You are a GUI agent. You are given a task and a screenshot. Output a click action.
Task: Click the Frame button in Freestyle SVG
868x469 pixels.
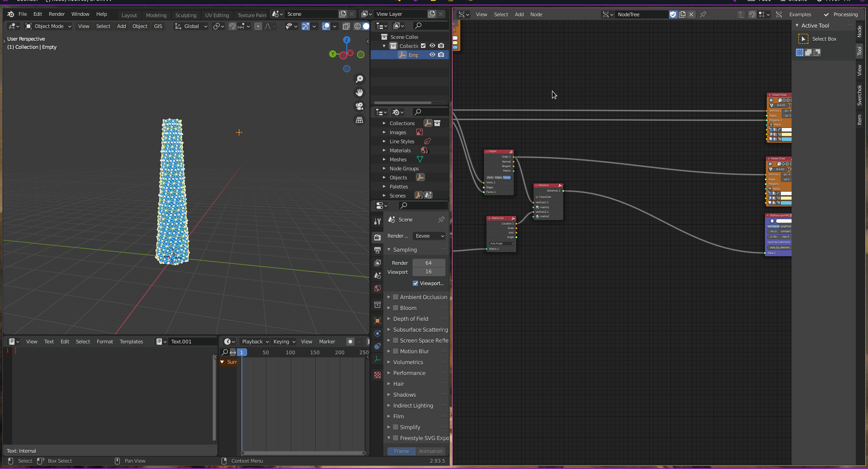point(401,451)
